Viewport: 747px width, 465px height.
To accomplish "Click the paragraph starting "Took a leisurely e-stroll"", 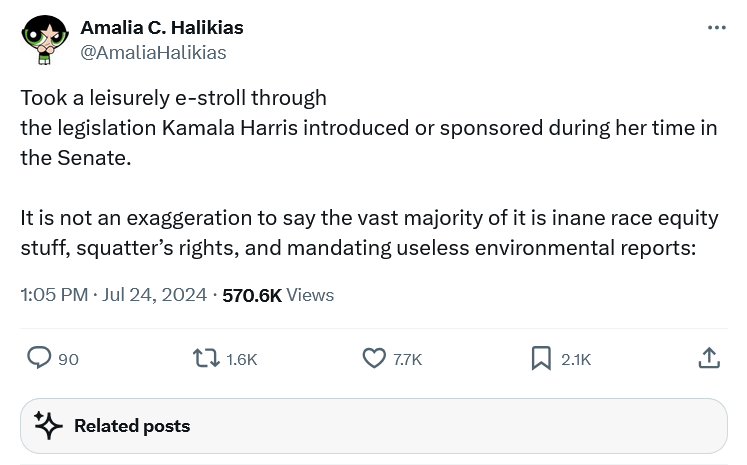I will point(368,128).
